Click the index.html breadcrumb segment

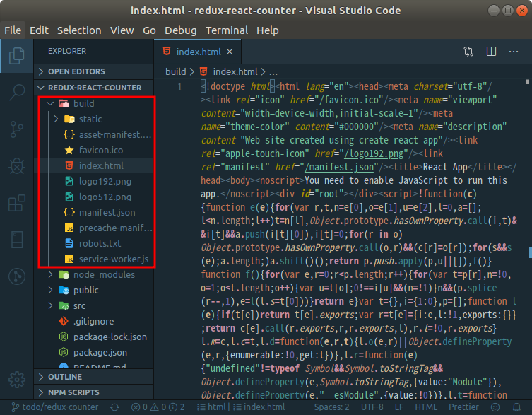[235, 71]
